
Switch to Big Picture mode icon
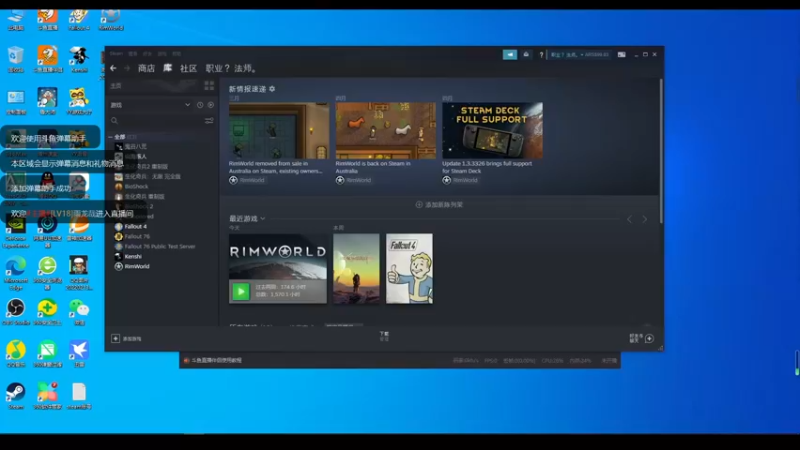(621, 55)
